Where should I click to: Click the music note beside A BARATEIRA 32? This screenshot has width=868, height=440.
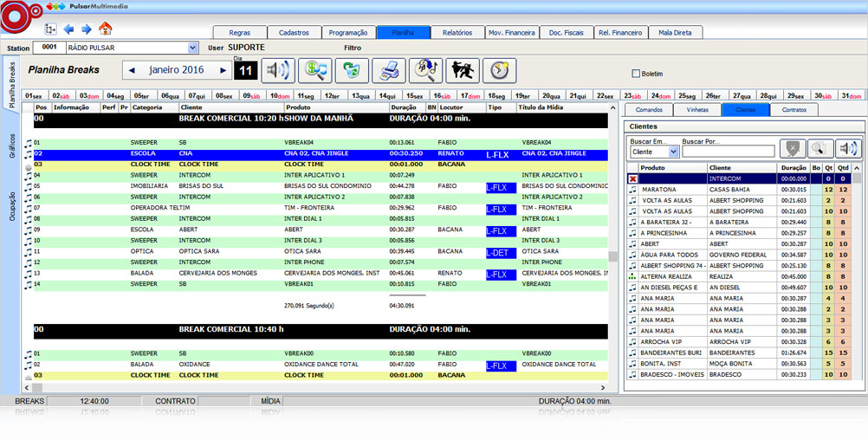(x=632, y=222)
